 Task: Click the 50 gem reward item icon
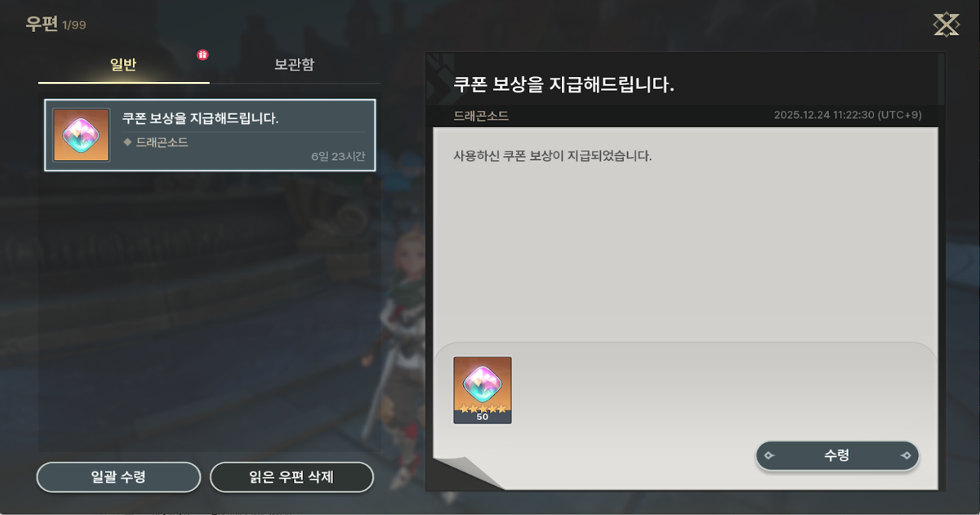[482, 390]
